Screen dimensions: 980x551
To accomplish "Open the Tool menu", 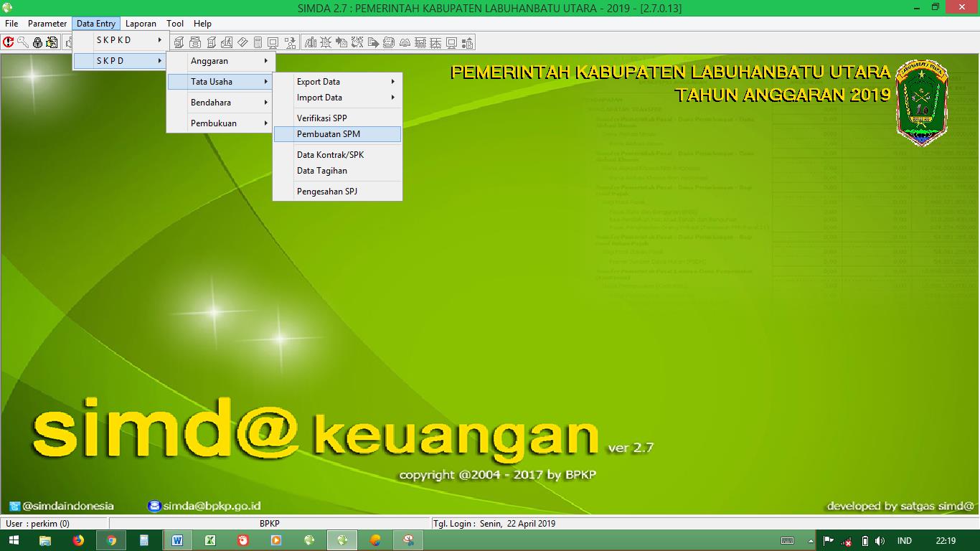I will [x=175, y=24].
